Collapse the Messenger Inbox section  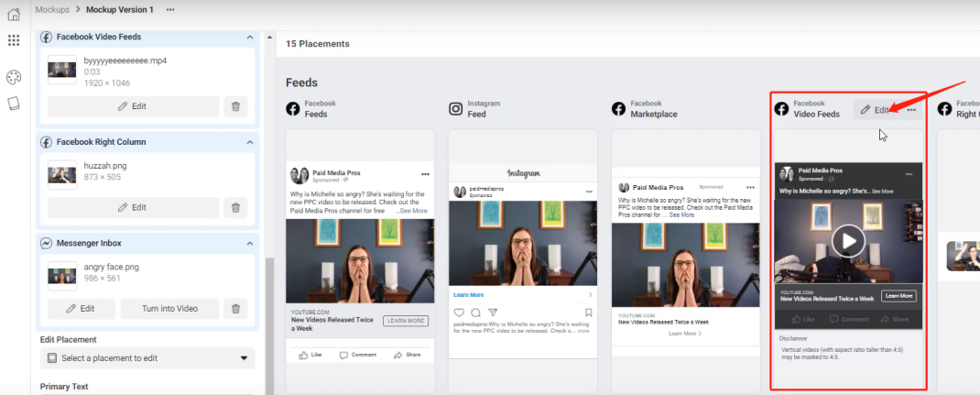click(249, 244)
